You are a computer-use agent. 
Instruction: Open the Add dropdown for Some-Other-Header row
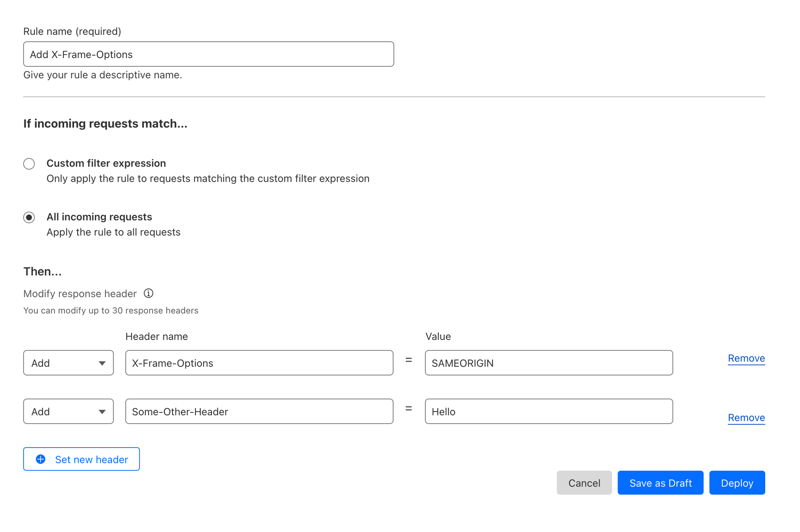pyautogui.click(x=68, y=411)
